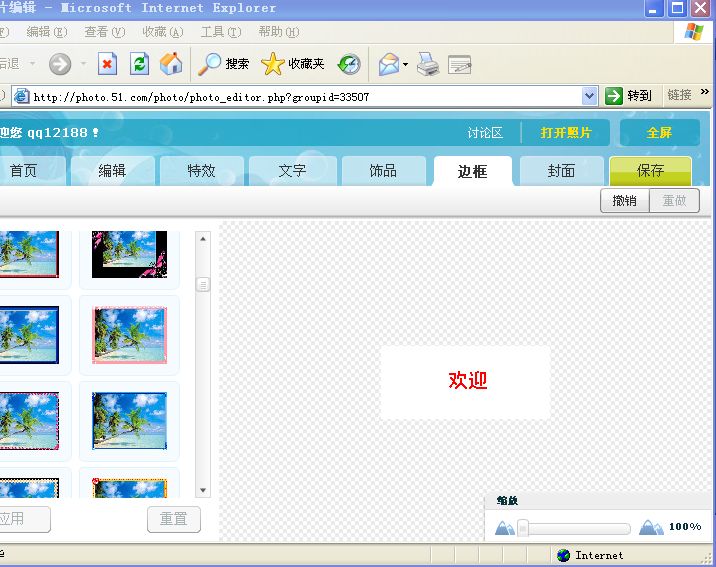Click the 重做 redo button
Image resolution: width=716 pixels, height=567 pixels.
click(674, 200)
